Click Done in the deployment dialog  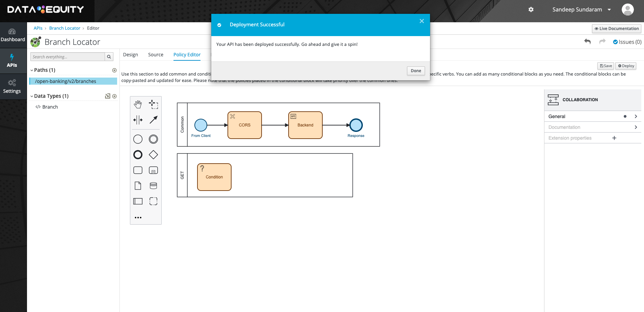point(416,71)
